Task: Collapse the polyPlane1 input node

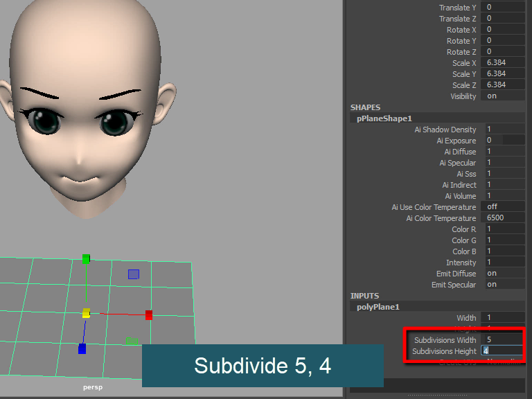Action: tap(378, 307)
